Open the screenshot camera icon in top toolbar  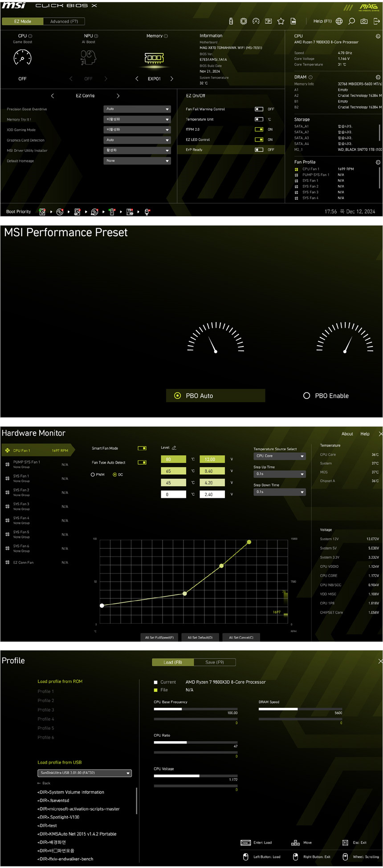coord(364,21)
